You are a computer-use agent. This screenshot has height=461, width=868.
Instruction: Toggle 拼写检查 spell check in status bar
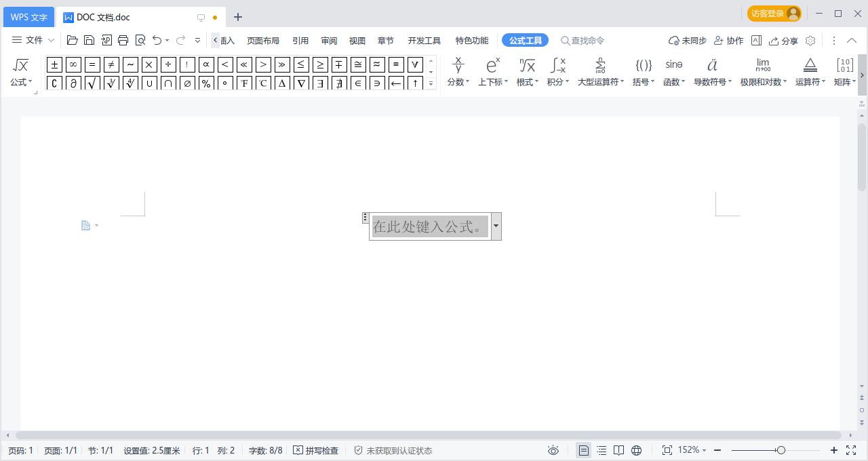(x=316, y=449)
